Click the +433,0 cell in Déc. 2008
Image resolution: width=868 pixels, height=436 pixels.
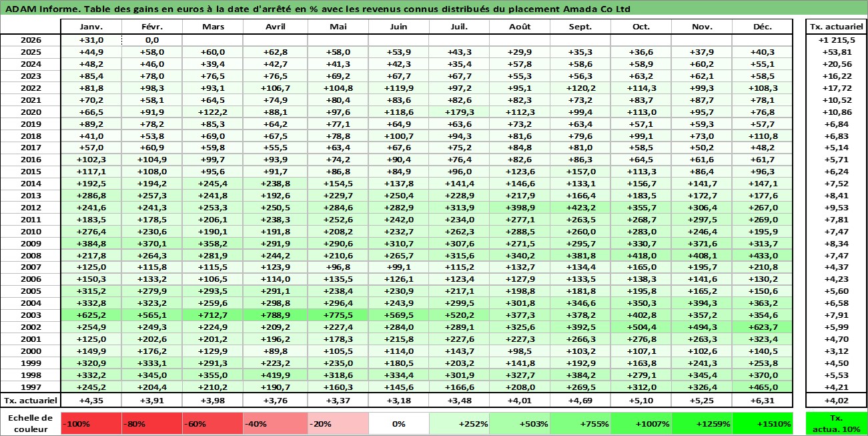(x=763, y=255)
